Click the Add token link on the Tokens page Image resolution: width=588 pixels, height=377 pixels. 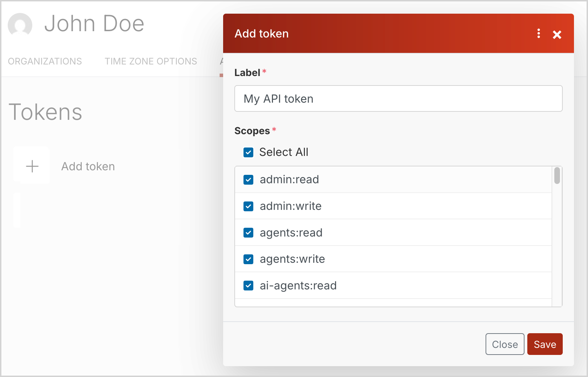pos(88,166)
